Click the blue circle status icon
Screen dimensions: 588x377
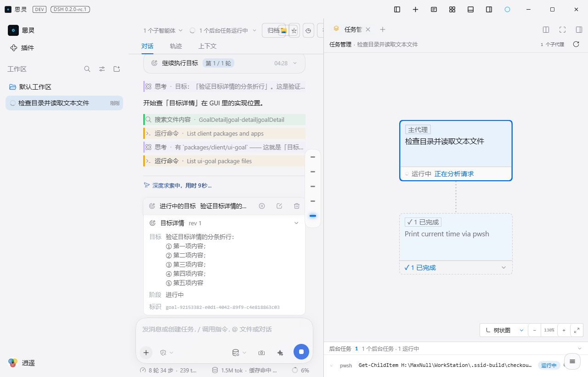click(x=508, y=9)
